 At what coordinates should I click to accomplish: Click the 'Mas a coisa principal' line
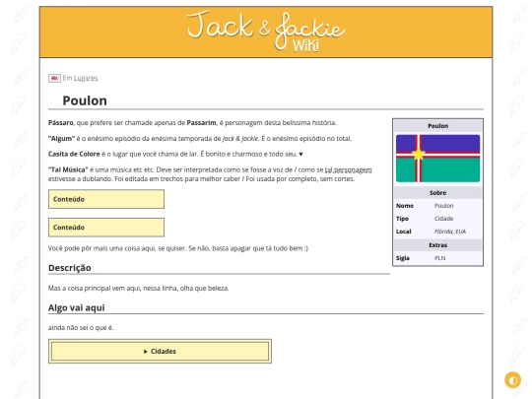[x=139, y=289]
